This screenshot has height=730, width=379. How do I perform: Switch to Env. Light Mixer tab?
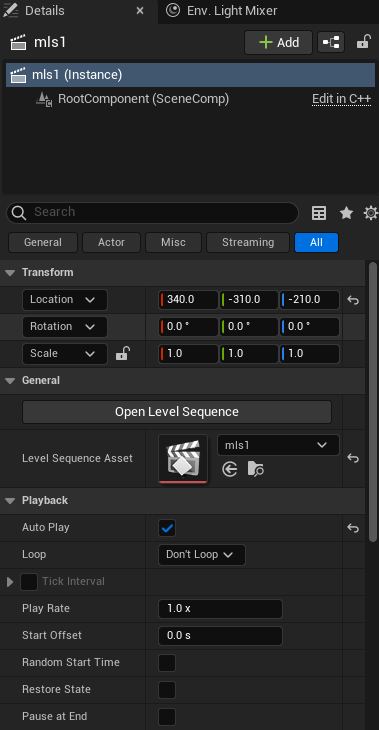click(x=223, y=11)
